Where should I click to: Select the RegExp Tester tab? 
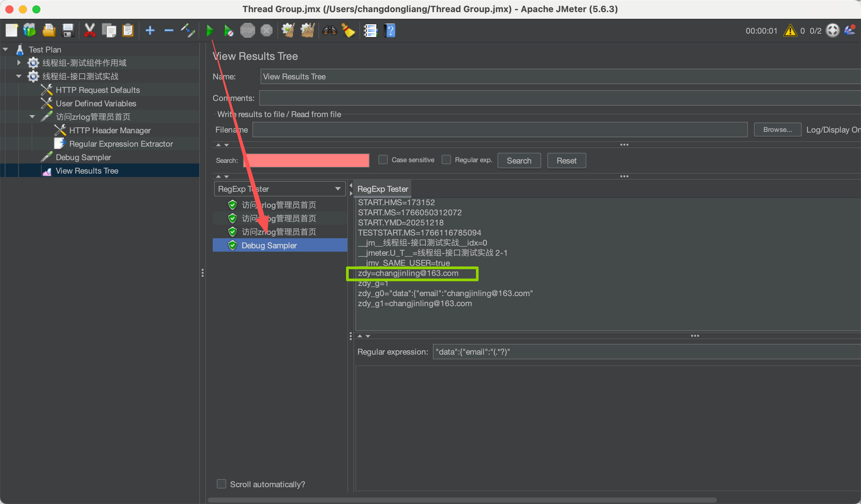[382, 189]
